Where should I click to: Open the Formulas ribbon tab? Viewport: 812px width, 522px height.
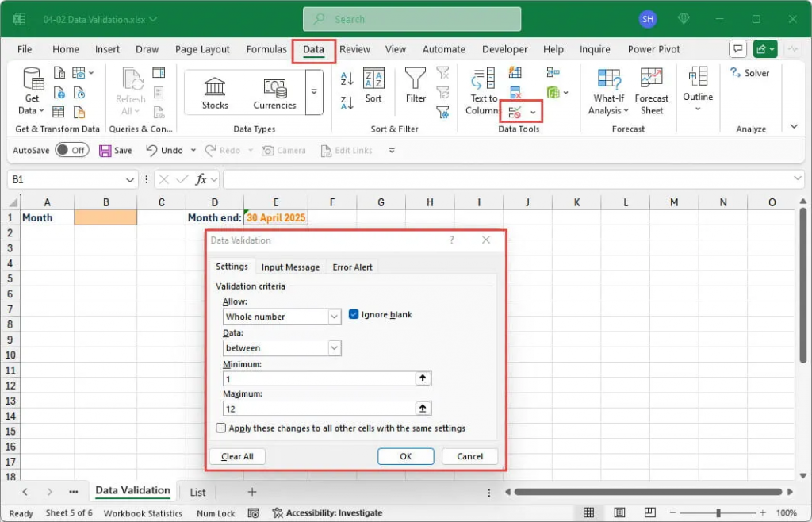click(266, 49)
